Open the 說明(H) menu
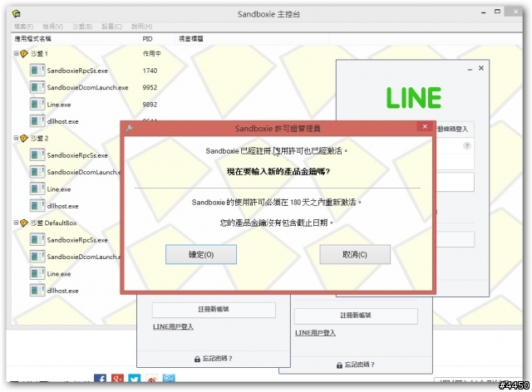 [x=142, y=26]
